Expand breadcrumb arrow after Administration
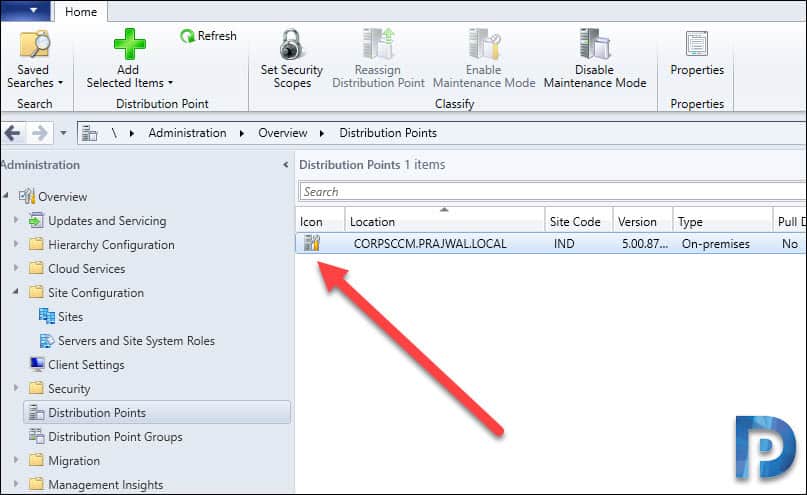807x495 pixels. click(242, 133)
